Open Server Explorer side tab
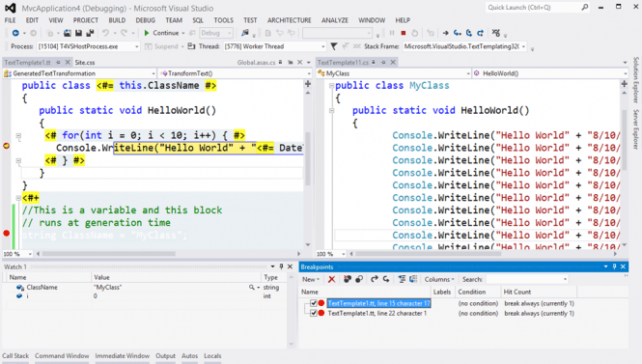The height and width of the screenshot is (364, 642). [x=636, y=129]
